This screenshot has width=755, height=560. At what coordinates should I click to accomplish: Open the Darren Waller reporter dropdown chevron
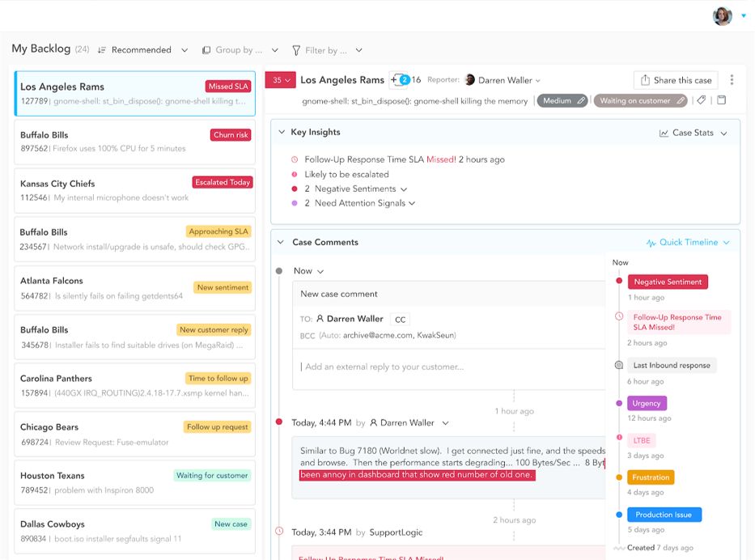coord(538,81)
